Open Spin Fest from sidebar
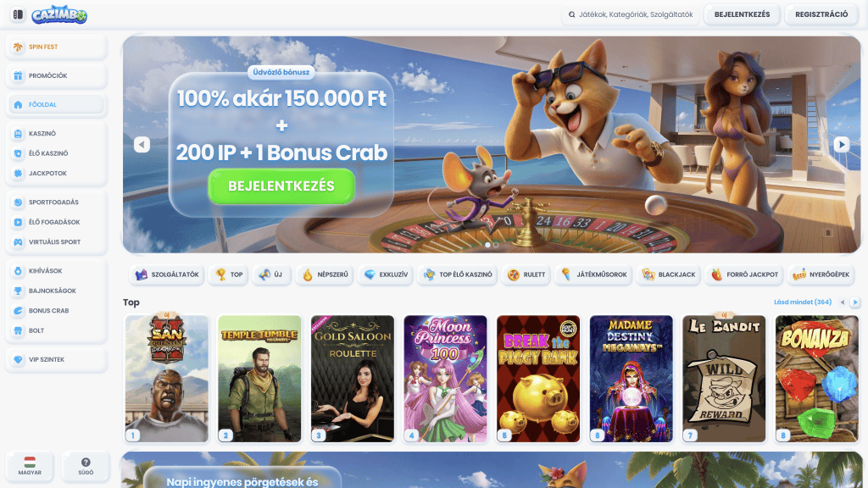This screenshot has width=868, height=488. 57,47
